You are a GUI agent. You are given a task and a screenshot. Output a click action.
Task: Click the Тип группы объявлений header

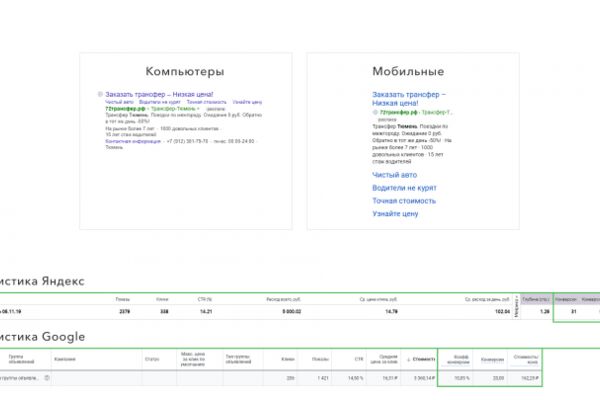pos(238,359)
